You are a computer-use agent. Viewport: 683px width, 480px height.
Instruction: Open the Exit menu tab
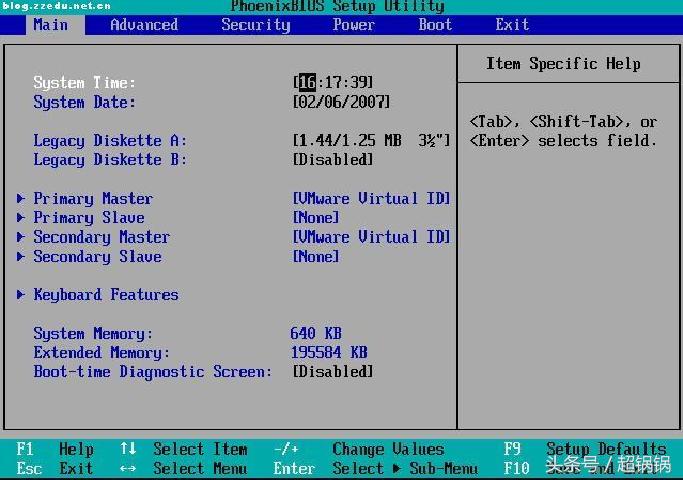coord(512,25)
